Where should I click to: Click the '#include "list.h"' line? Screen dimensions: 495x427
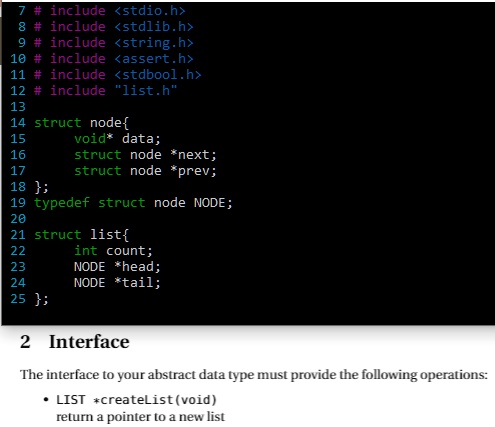(x=106, y=91)
